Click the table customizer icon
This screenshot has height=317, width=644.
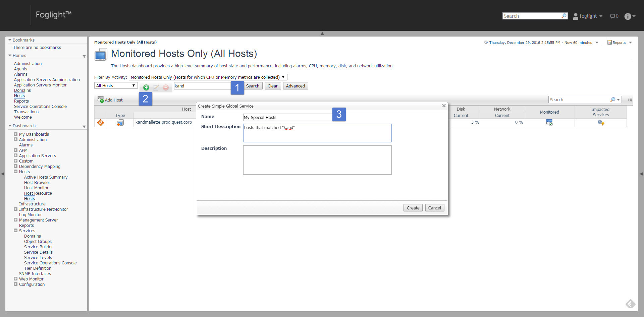[x=630, y=100]
